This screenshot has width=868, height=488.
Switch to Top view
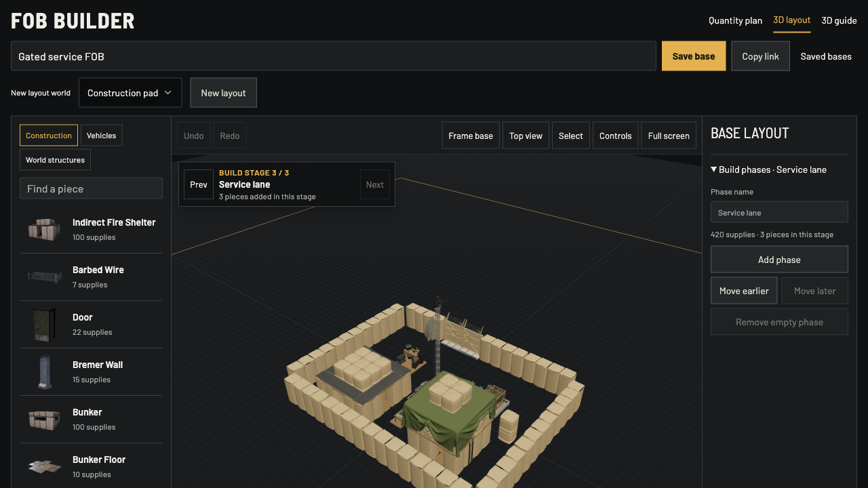(x=526, y=136)
